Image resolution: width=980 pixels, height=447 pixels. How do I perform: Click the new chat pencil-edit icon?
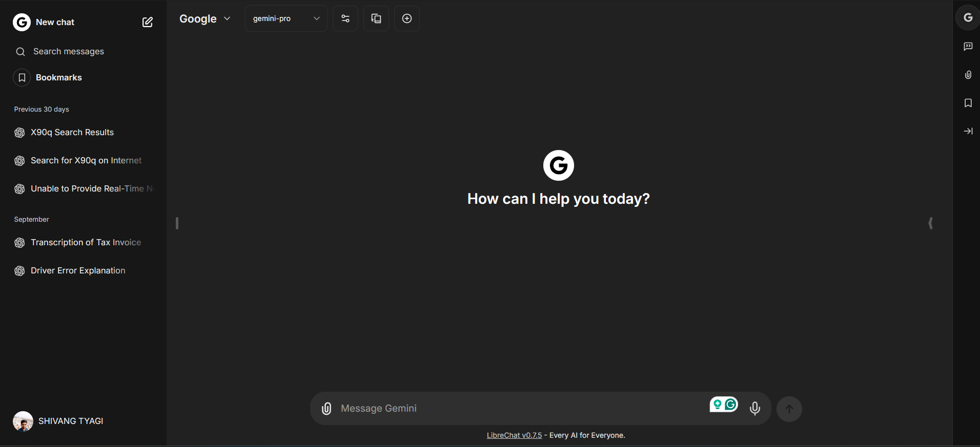pos(148,22)
